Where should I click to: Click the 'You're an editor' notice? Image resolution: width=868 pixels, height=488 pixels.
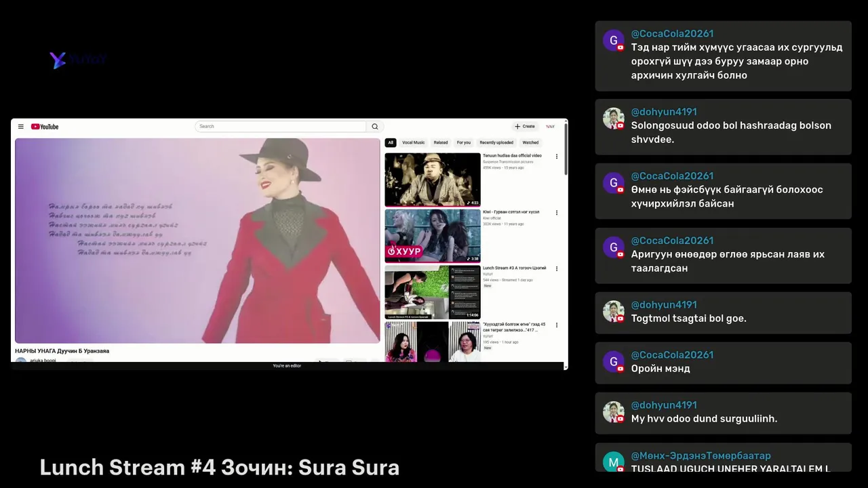(x=287, y=366)
